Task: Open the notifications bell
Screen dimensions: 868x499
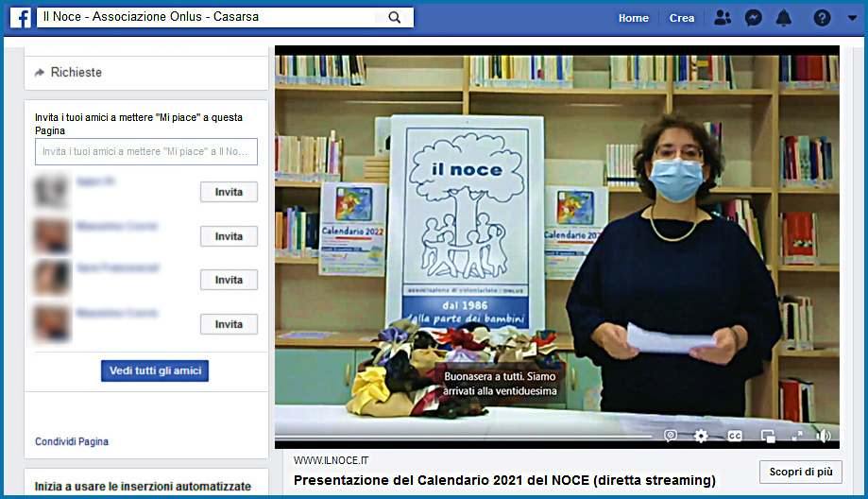Action: click(x=783, y=18)
